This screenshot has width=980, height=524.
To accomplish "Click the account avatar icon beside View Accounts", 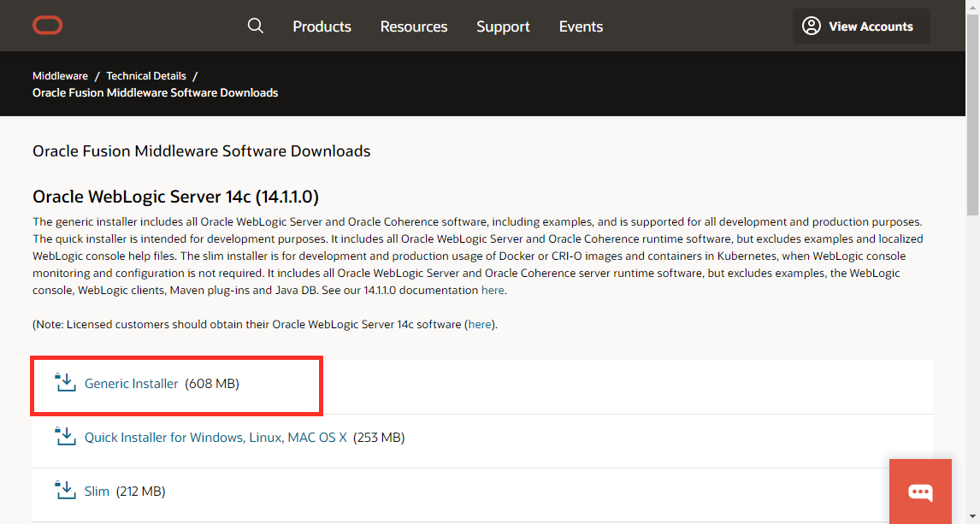I will [x=811, y=26].
